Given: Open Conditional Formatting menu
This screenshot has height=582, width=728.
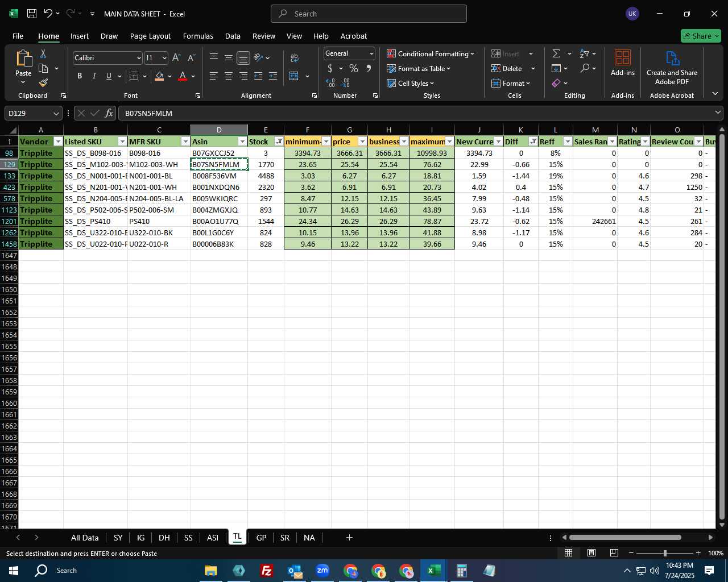Looking at the screenshot, I should tap(431, 53).
